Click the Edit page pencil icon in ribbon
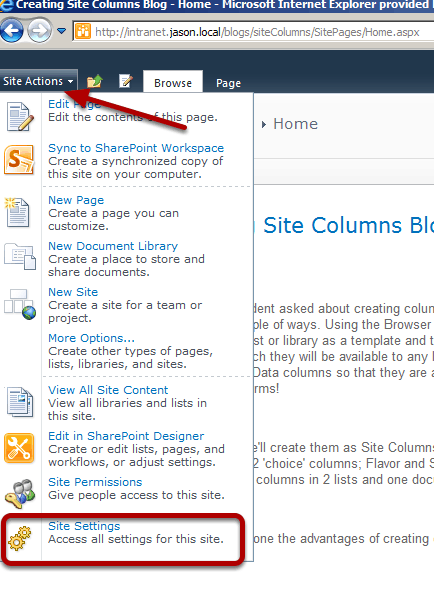Viewport: 434px width, 605px height. click(x=126, y=81)
